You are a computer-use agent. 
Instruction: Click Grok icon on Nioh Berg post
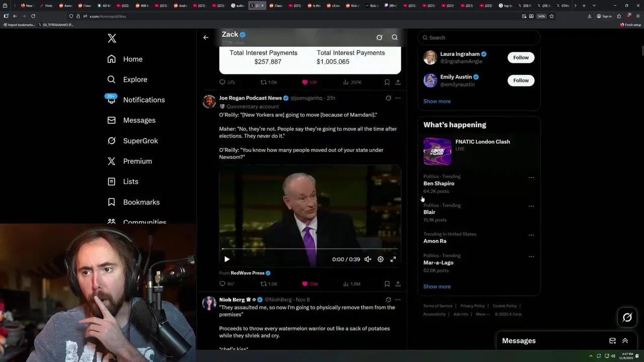pos(388,300)
